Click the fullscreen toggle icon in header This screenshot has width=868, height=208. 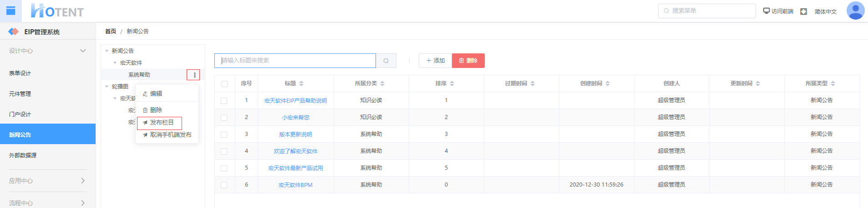coord(803,11)
